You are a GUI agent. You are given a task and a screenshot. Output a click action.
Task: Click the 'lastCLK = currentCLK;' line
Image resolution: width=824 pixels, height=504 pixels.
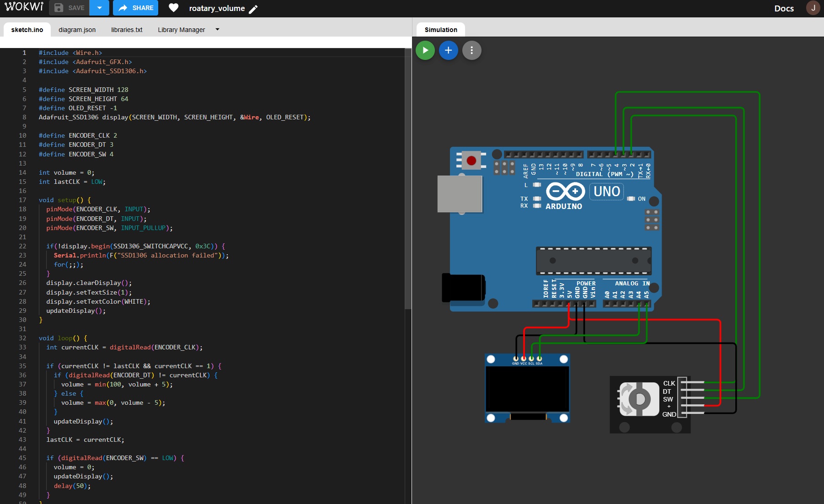[85, 440]
